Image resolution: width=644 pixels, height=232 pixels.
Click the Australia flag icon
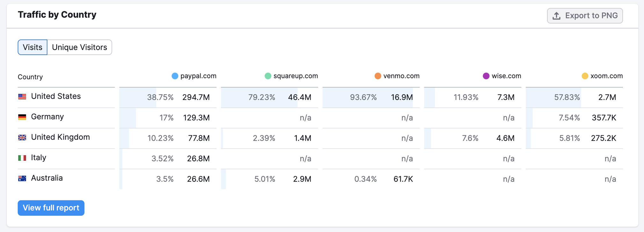pyautogui.click(x=22, y=178)
